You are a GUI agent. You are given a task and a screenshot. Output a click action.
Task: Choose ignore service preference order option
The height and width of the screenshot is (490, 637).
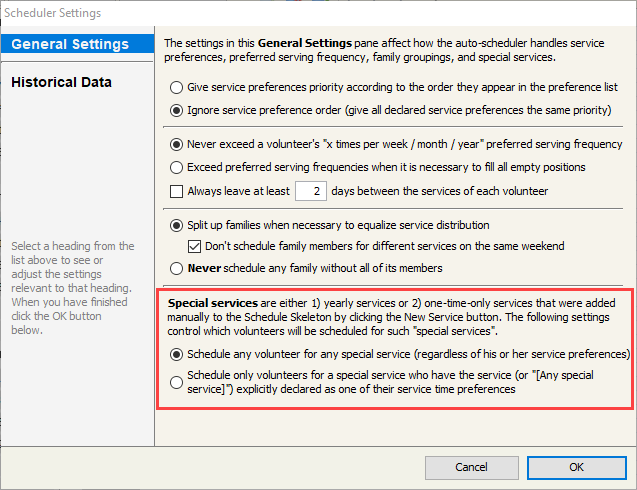(177, 110)
